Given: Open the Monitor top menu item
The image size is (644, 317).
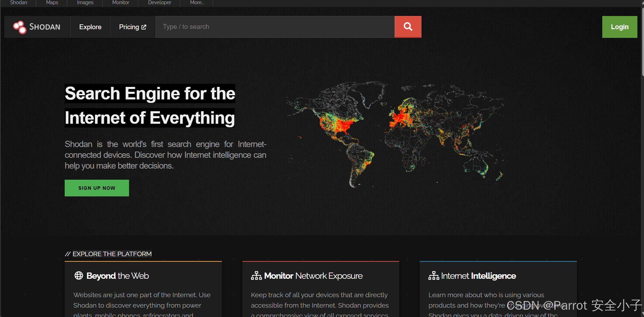Looking at the screenshot, I should tap(121, 2).
